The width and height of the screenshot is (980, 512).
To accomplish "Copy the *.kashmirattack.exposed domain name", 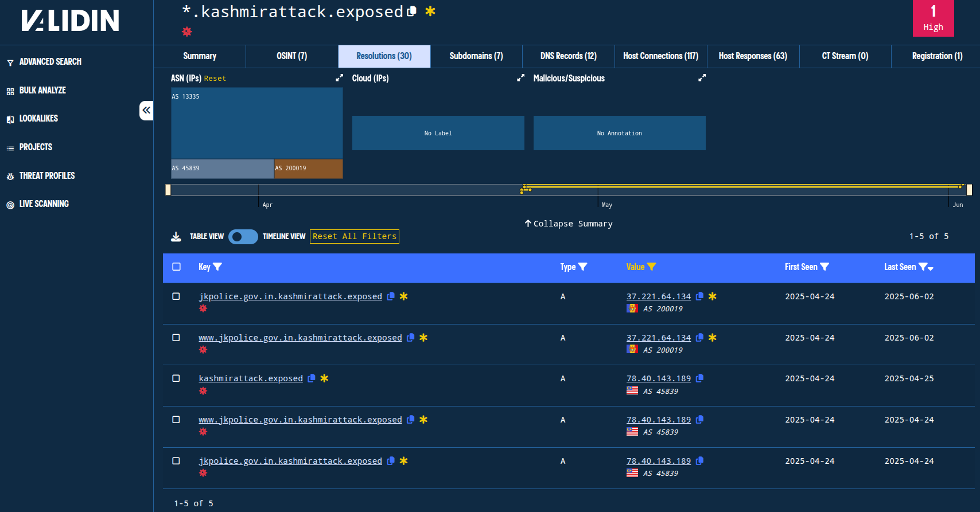I will point(411,11).
